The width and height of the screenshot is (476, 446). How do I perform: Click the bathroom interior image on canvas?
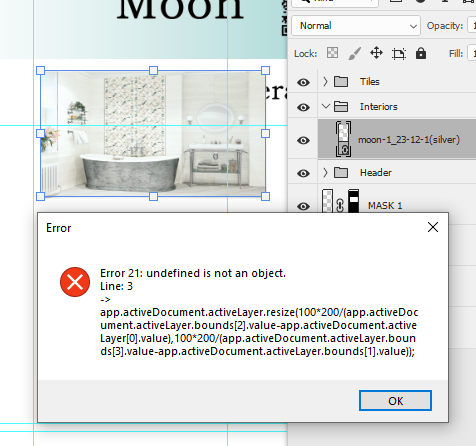point(153,133)
